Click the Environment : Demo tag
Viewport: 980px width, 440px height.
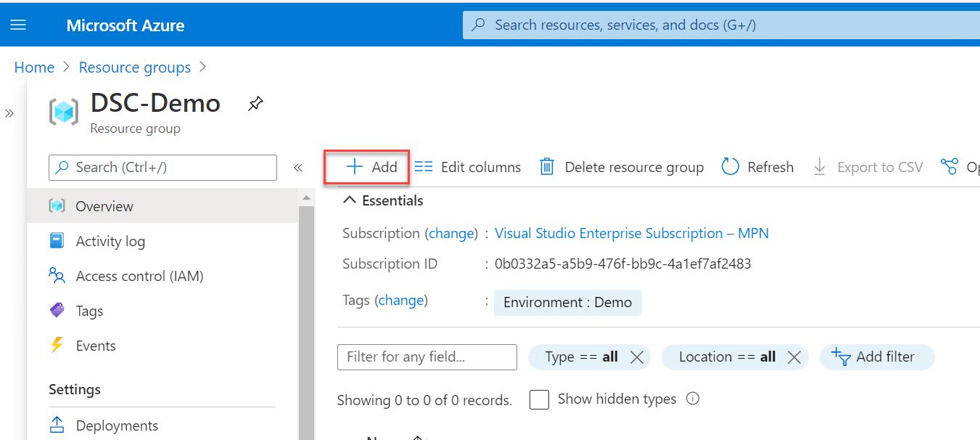tap(568, 302)
